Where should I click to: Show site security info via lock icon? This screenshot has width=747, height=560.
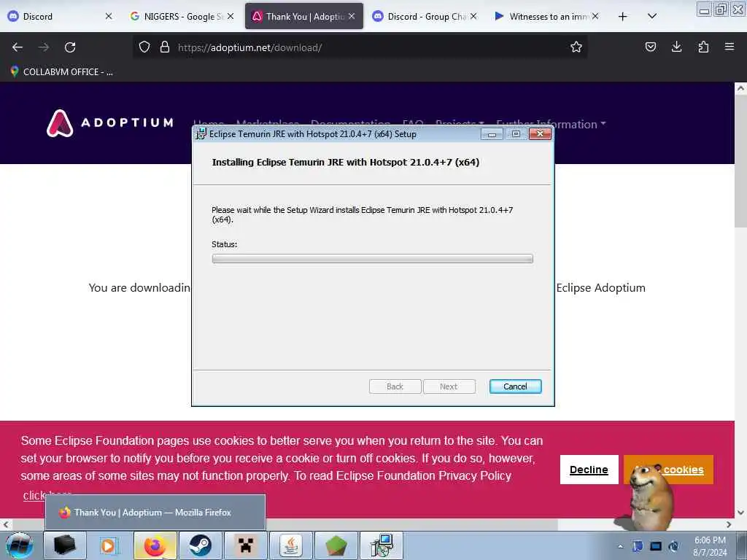point(165,47)
